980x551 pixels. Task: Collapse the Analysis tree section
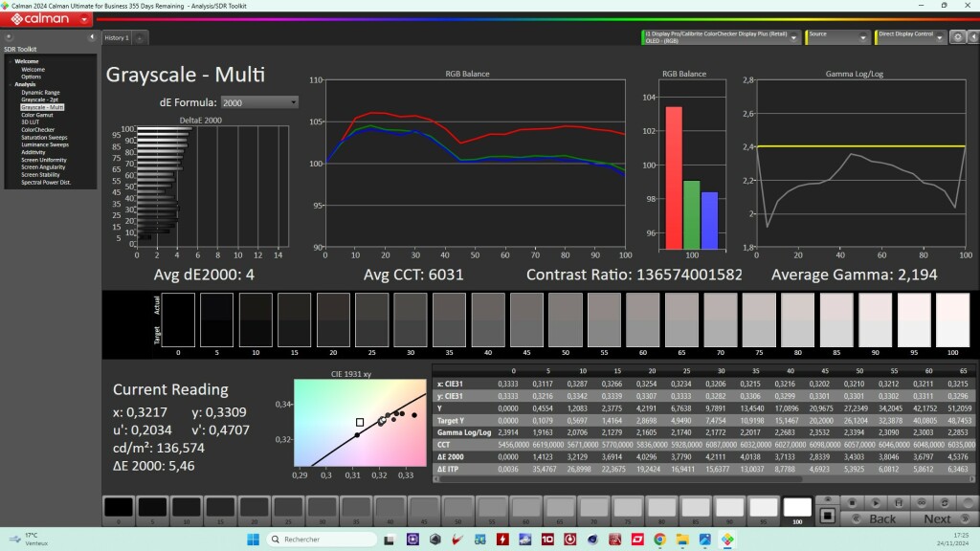coord(10,84)
